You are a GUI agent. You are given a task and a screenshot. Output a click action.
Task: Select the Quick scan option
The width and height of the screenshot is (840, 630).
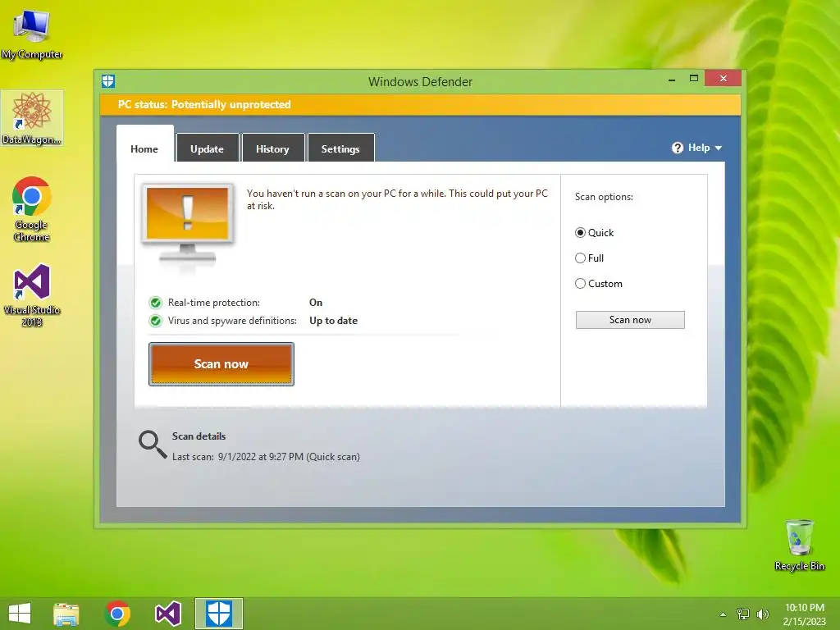[x=580, y=232]
